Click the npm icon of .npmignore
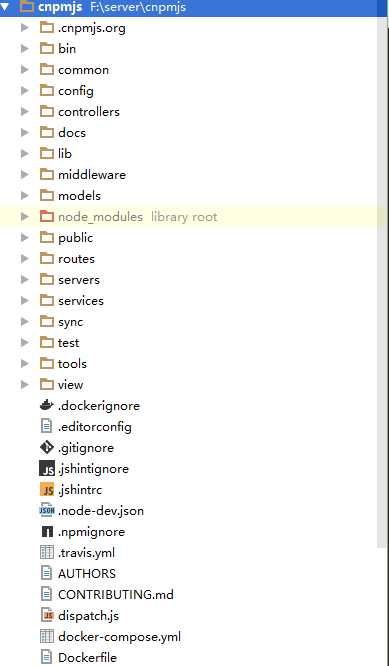 (x=47, y=532)
